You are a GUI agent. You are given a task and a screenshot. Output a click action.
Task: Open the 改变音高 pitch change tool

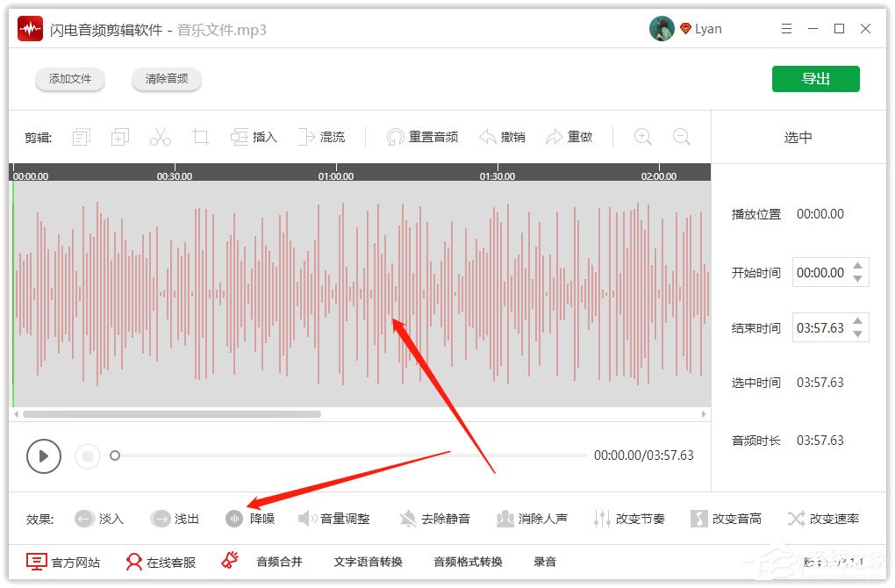(727, 519)
